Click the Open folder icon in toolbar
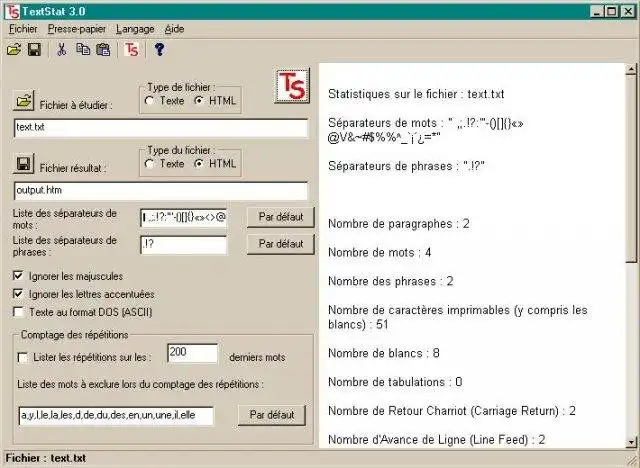This screenshot has width=640, height=468. click(14, 50)
